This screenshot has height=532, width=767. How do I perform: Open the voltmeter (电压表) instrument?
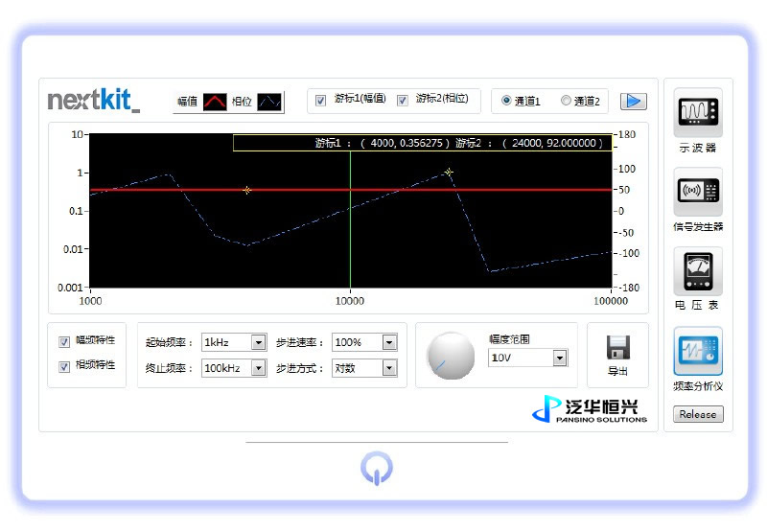698,272
